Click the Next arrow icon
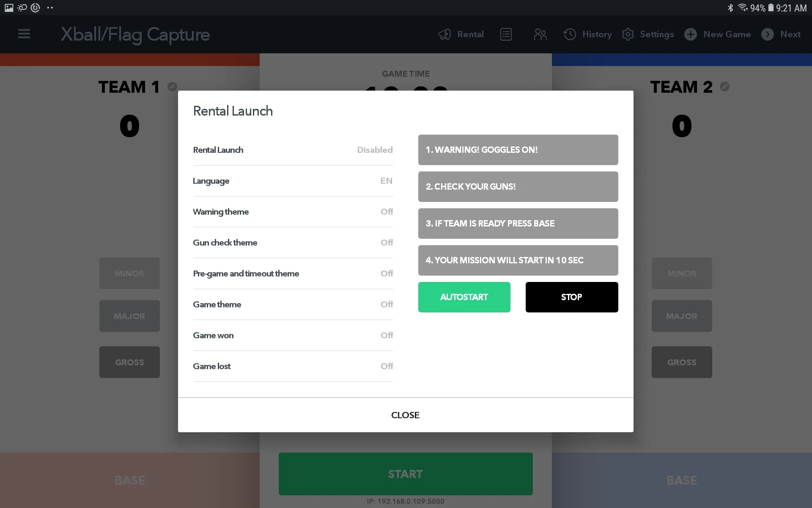 (768, 34)
